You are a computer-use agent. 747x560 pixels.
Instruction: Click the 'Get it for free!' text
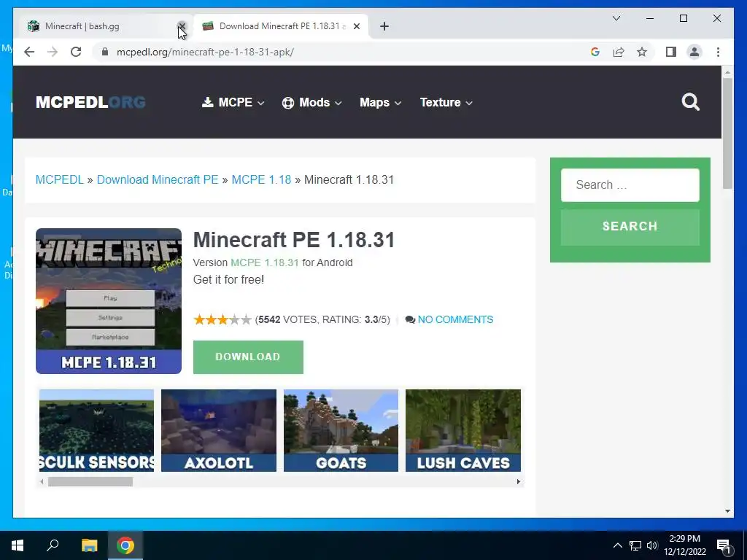(228, 279)
